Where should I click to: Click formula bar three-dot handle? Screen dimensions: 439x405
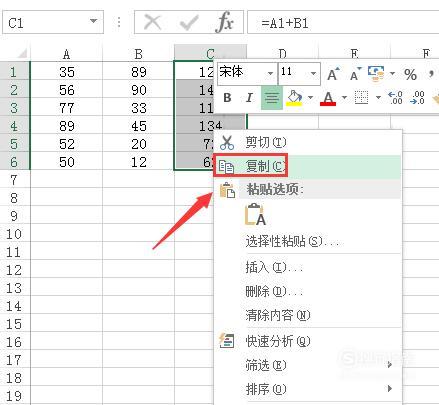(x=119, y=22)
